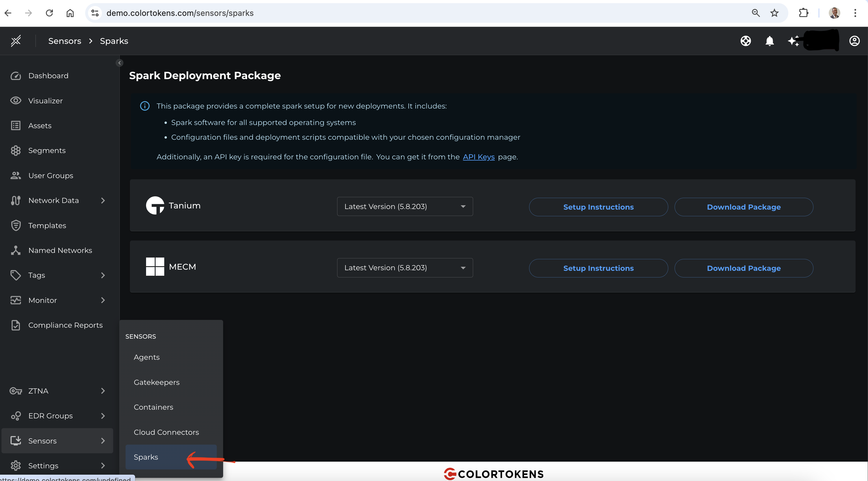Select the Segments sidebar icon
Screen dimensions: 868x481
coord(46,150)
